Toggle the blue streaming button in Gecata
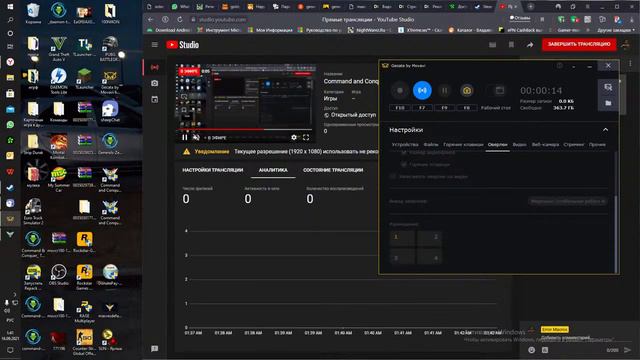 point(422,91)
